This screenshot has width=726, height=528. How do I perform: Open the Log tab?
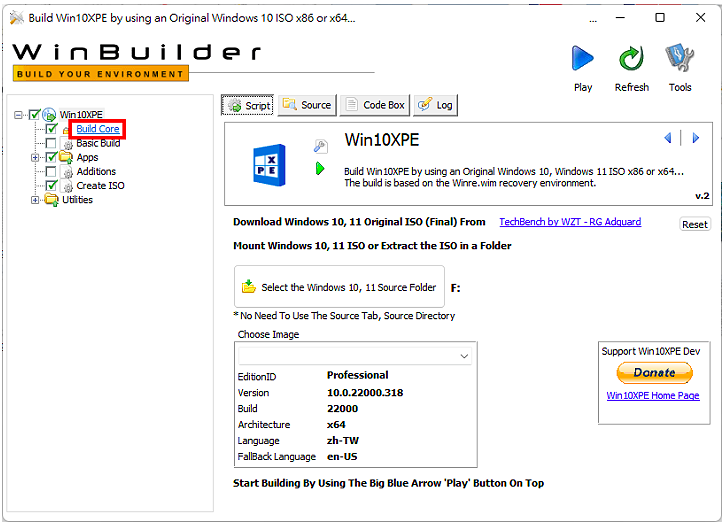pos(435,105)
